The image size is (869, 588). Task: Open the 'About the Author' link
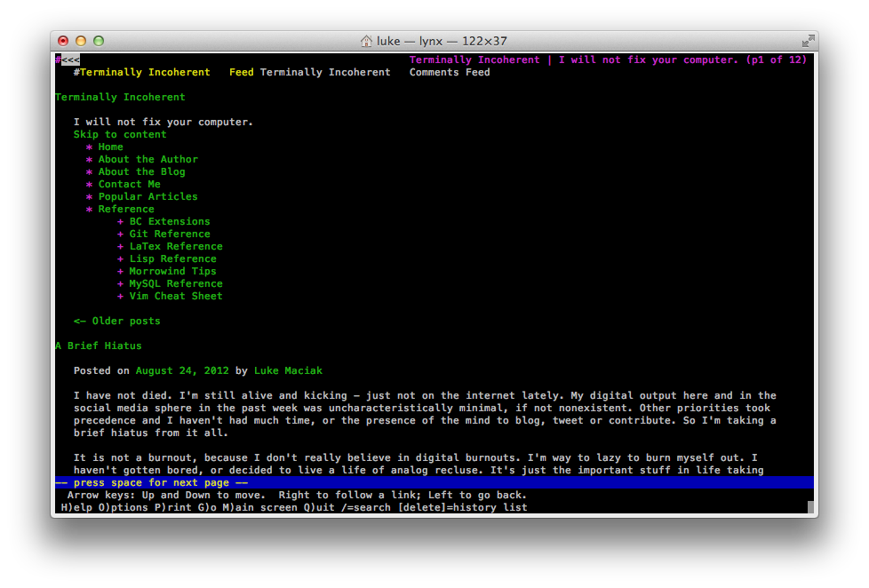pyautogui.click(x=147, y=160)
